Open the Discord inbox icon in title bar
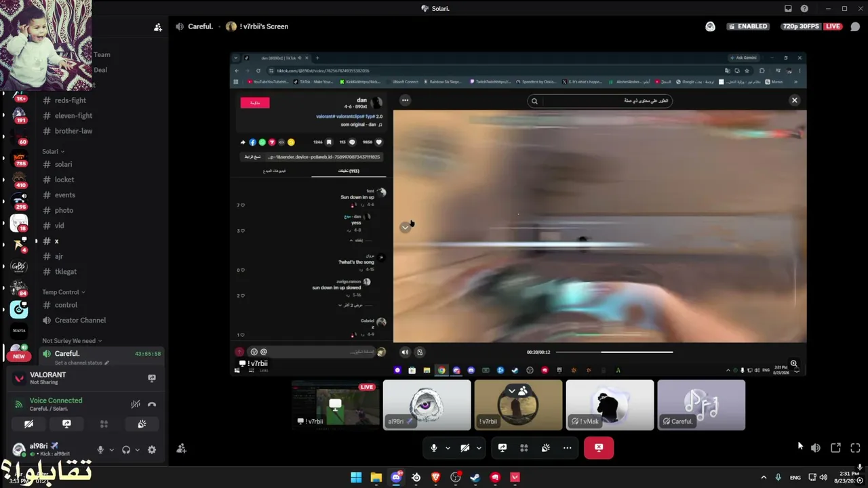Image resolution: width=868 pixels, height=488 pixels. click(788, 9)
